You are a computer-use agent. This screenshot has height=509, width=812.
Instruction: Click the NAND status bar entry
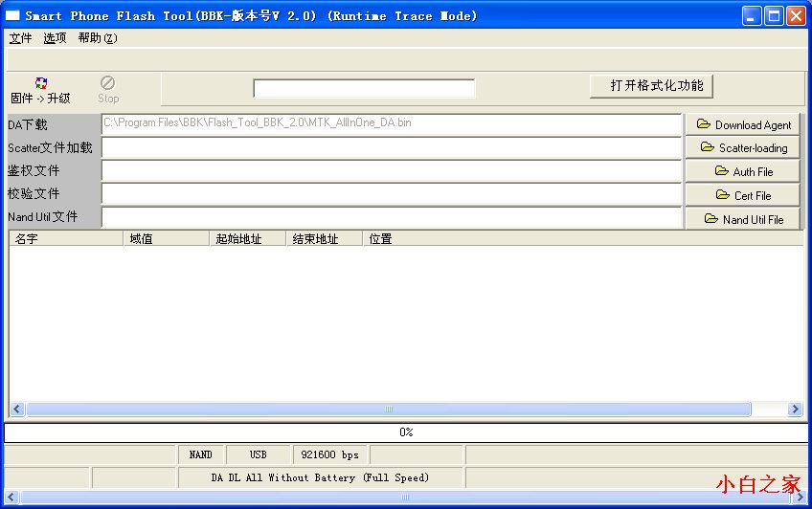tap(200, 454)
